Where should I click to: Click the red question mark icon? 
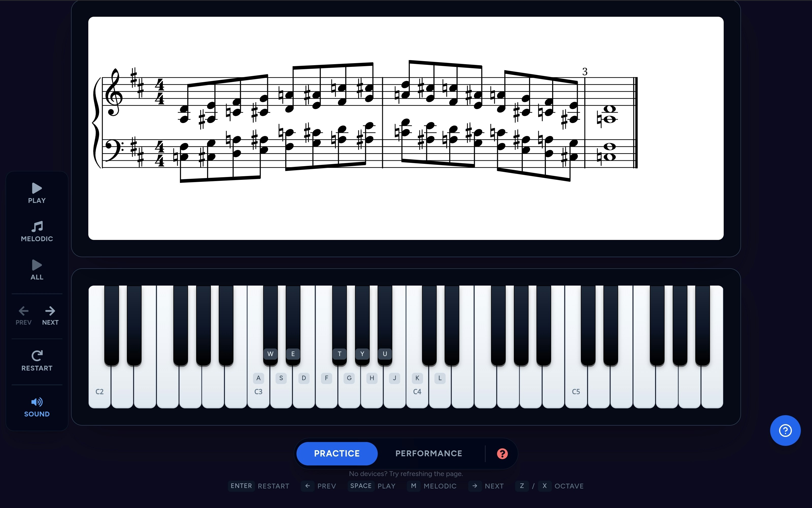tap(502, 453)
